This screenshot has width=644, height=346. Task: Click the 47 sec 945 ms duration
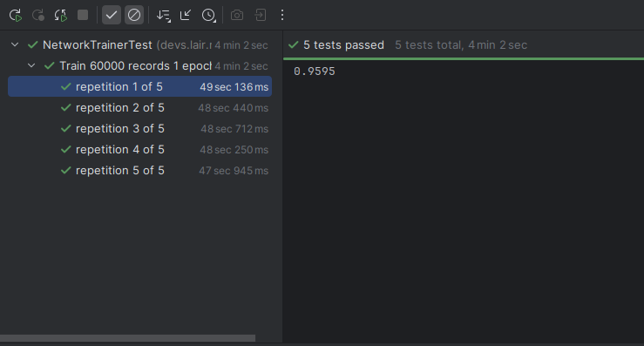pyautogui.click(x=234, y=171)
